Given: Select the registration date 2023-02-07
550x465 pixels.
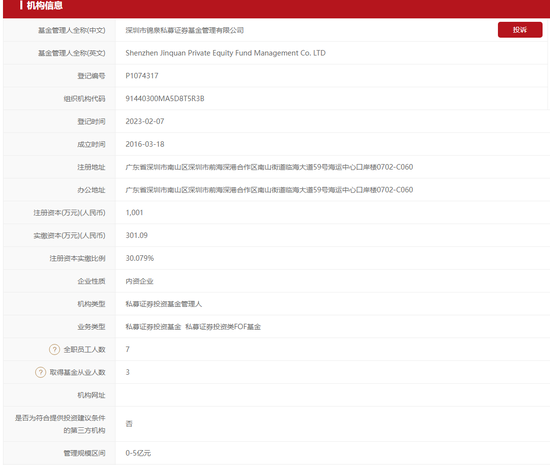Looking at the screenshot, I should click(x=145, y=121).
